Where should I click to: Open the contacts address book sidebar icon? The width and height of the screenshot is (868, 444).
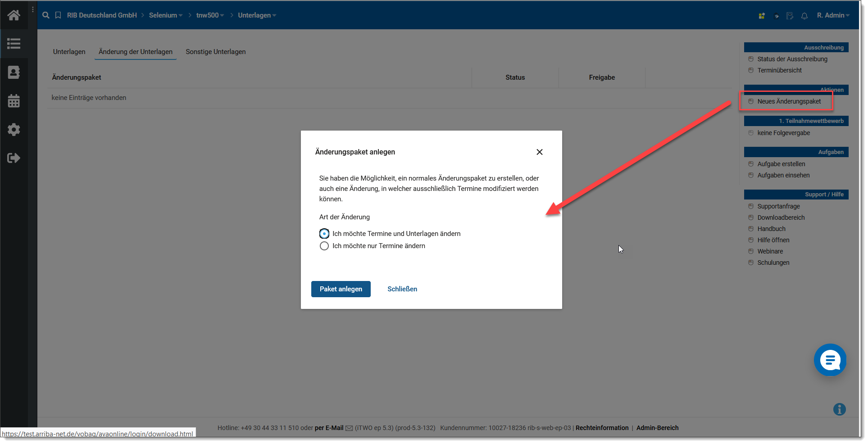pyautogui.click(x=14, y=72)
